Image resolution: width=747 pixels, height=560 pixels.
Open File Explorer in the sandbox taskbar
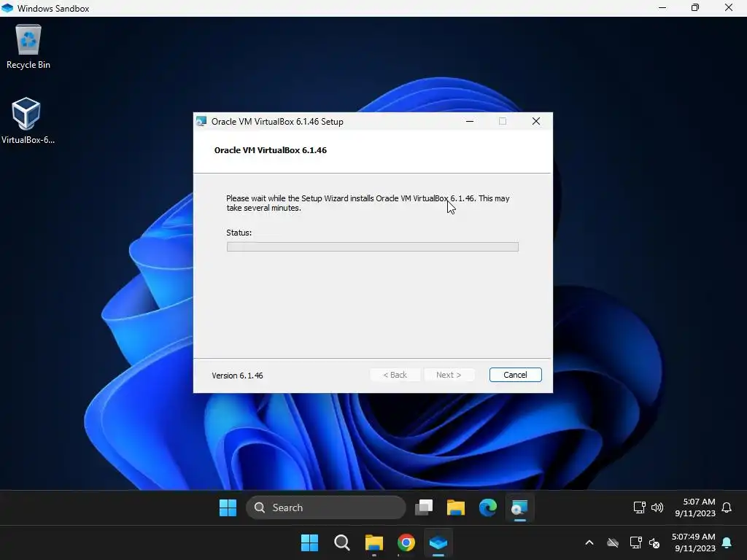(455, 507)
